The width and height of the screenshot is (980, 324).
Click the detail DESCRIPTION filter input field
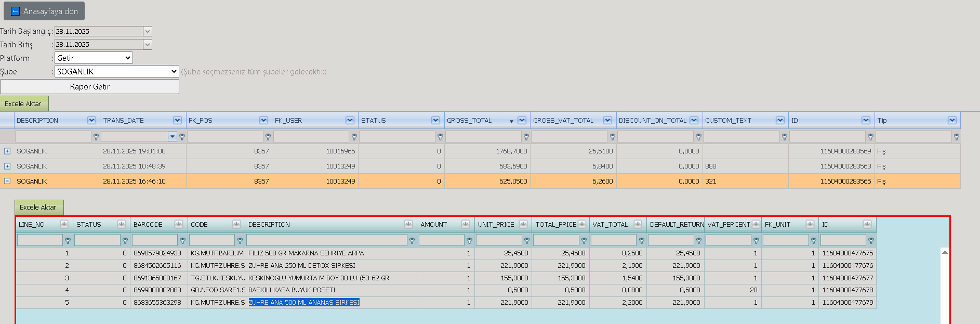327,240
